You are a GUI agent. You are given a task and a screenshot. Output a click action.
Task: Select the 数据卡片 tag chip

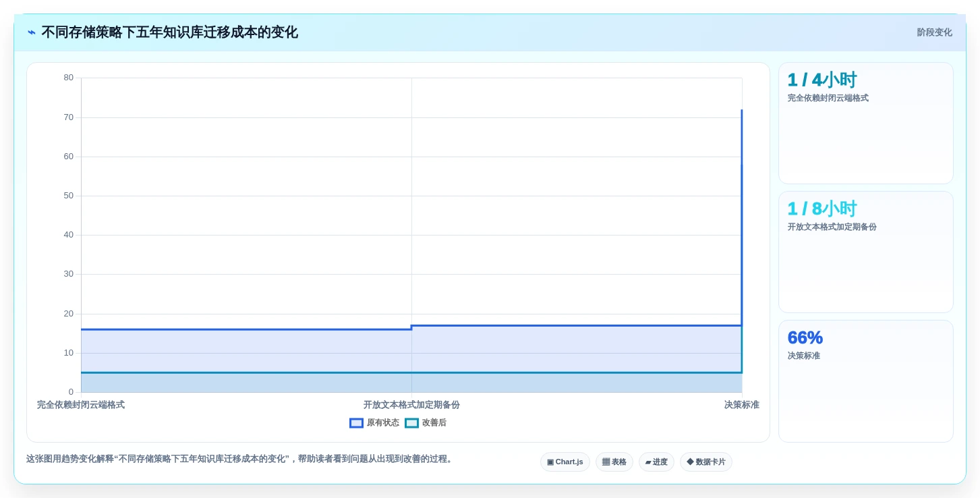(706, 462)
